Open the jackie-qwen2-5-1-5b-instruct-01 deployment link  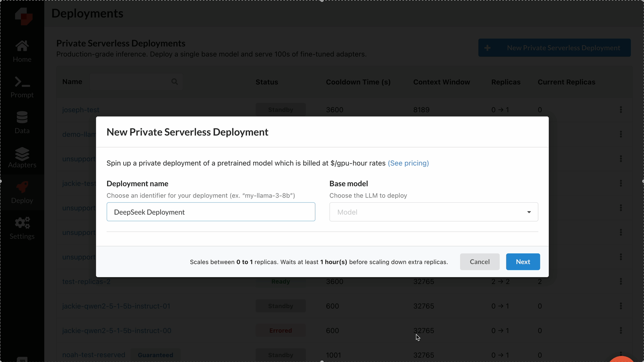[x=117, y=306]
